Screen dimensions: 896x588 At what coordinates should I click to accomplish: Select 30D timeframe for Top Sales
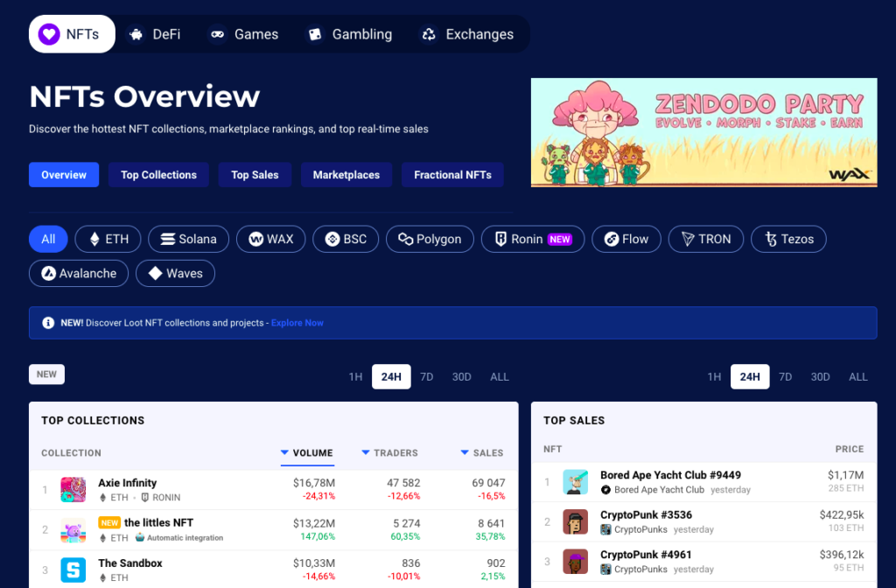[820, 376]
